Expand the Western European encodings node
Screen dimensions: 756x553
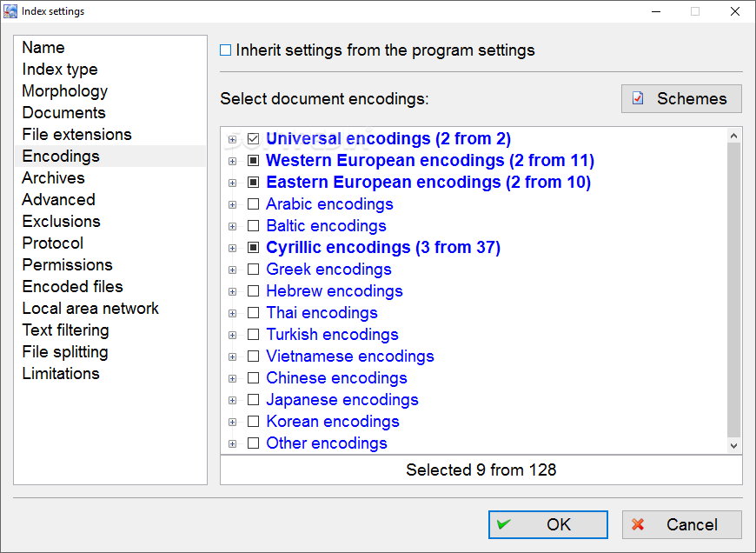click(x=232, y=161)
